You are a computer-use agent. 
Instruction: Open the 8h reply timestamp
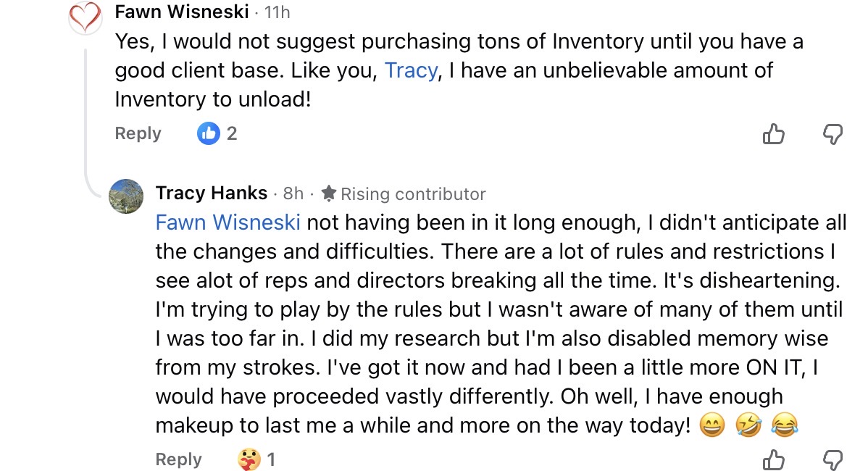click(293, 193)
